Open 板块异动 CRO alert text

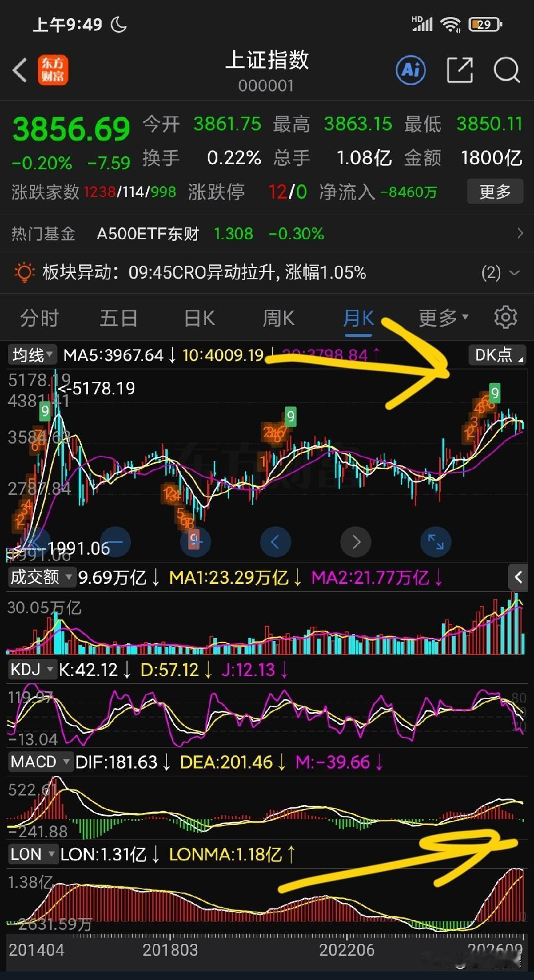[247, 273]
